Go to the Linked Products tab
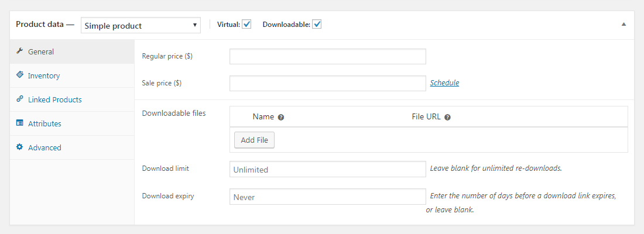 click(x=72, y=99)
